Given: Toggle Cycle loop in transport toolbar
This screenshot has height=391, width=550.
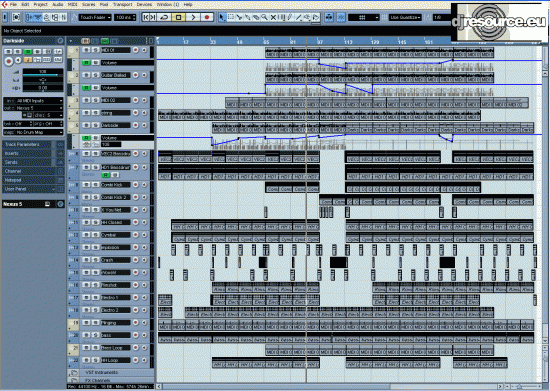Looking at the screenshot, I should (164, 17).
